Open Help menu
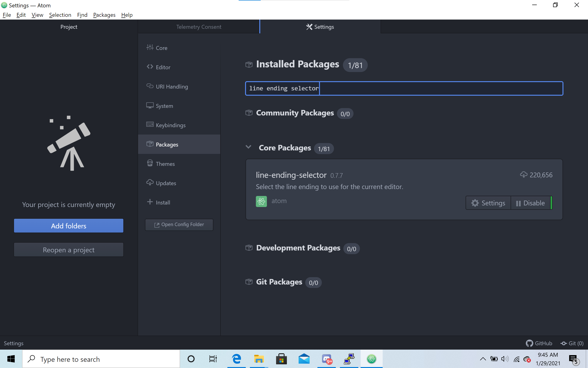 pyautogui.click(x=127, y=15)
